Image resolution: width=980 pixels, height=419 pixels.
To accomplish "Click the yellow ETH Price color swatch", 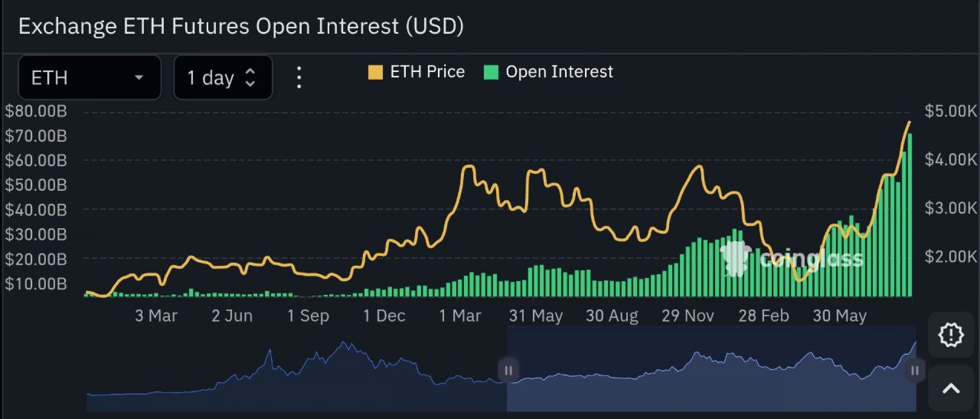I will click(x=375, y=72).
